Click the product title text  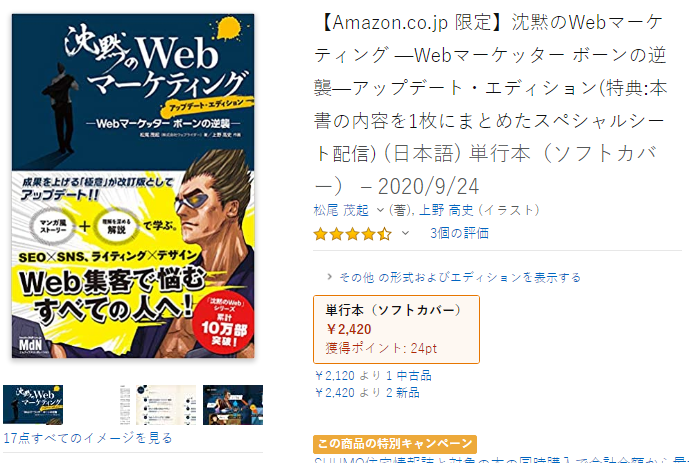click(490, 105)
